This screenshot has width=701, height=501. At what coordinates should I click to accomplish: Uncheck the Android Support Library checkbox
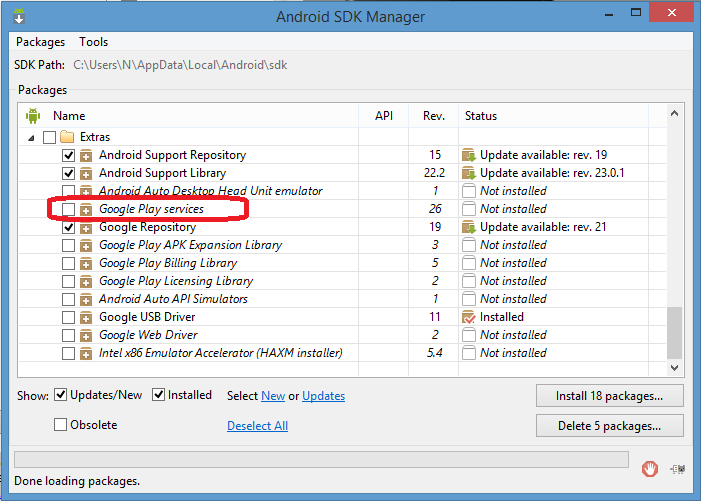tap(68, 173)
